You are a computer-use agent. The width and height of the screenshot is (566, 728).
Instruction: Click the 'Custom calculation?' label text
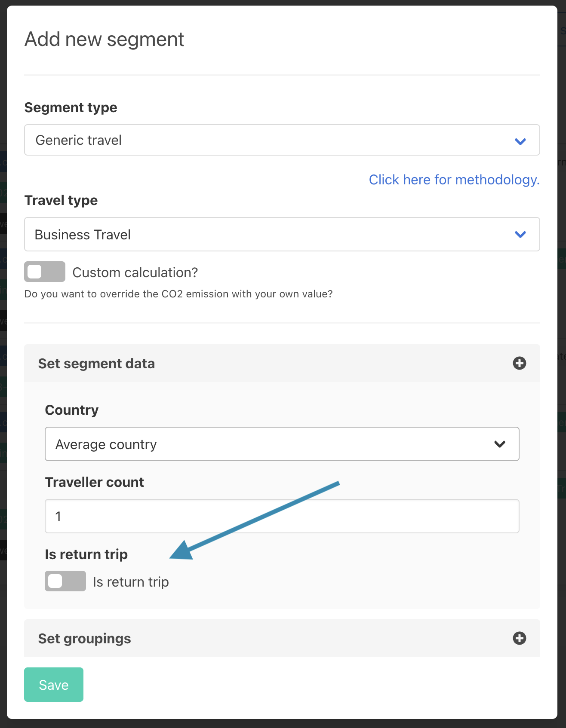click(x=135, y=272)
